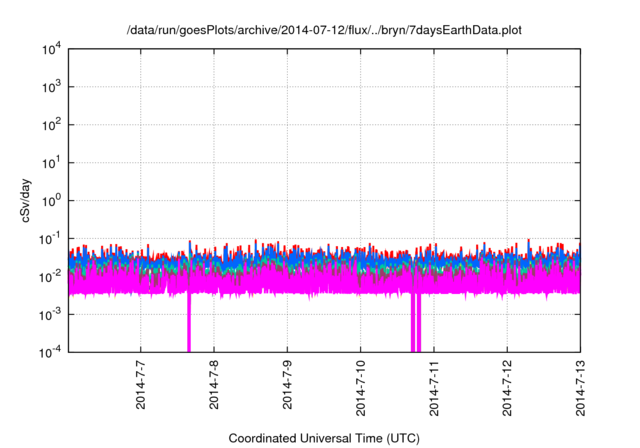
Task: Click the 10^2 y-axis tick label
Action: coord(51,125)
